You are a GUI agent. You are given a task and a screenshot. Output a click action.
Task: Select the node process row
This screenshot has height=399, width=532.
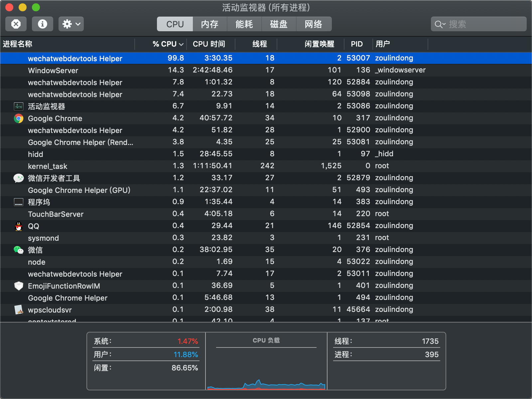point(266,262)
